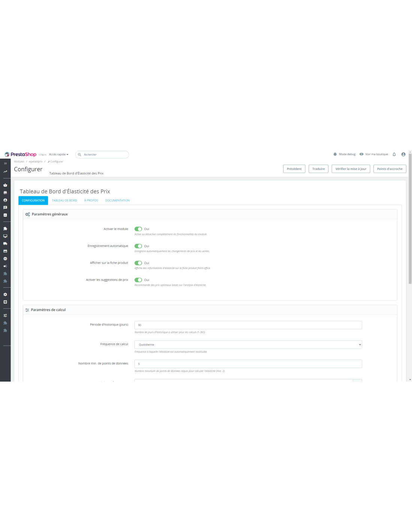Open notifications bell icon
The height and width of the screenshot is (532, 412).
coord(394,154)
